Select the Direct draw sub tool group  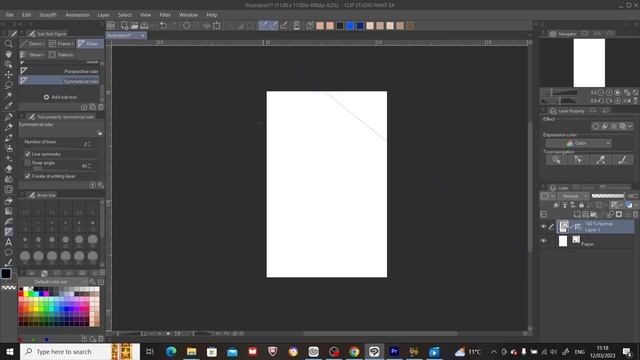coord(33,44)
